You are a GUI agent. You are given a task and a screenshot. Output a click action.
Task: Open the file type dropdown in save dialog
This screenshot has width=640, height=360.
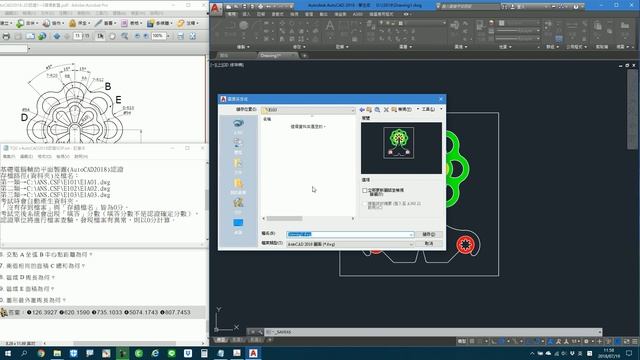tap(411, 244)
